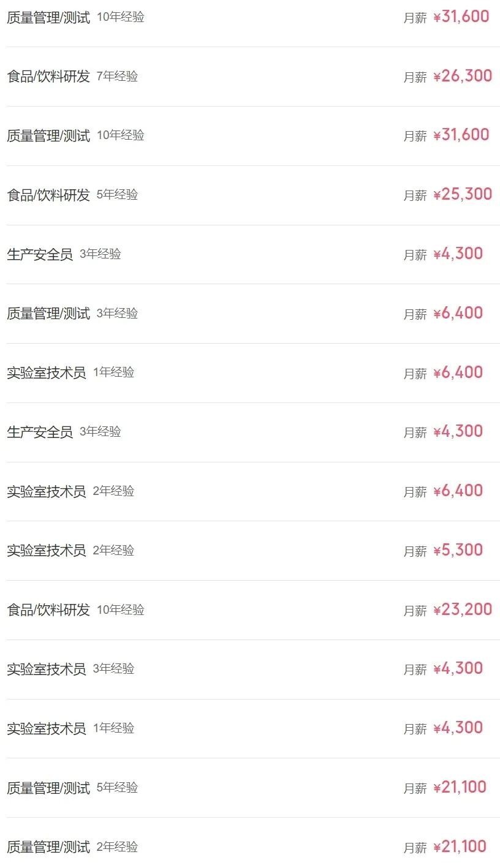Open the 质量管理/测试 3年经验 entry
The width and height of the screenshot is (500, 868).
point(48,314)
